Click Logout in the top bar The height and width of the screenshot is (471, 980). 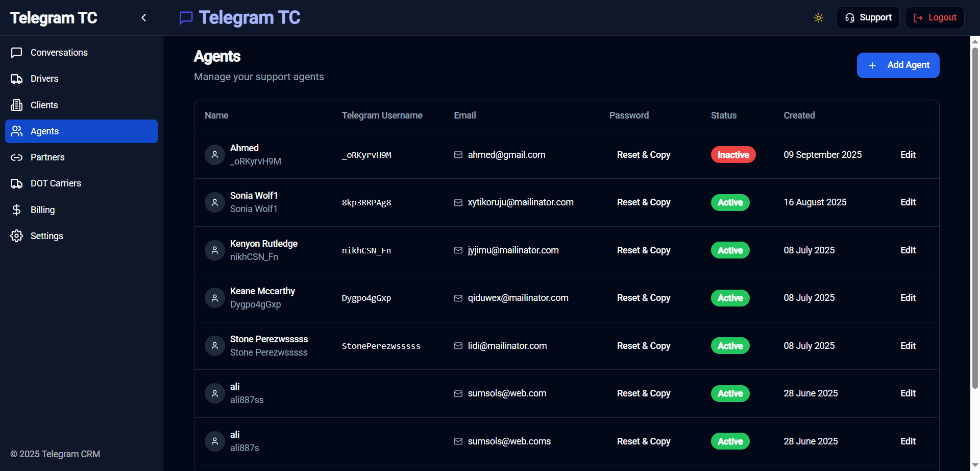click(x=934, y=17)
